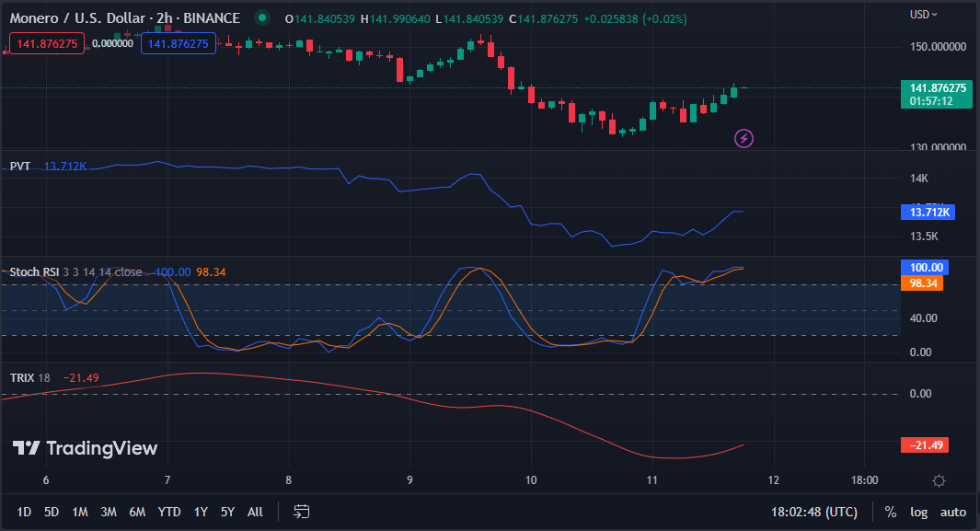The width and height of the screenshot is (980, 531).
Task: Click date label 9 on time axis
Action: [x=410, y=479]
